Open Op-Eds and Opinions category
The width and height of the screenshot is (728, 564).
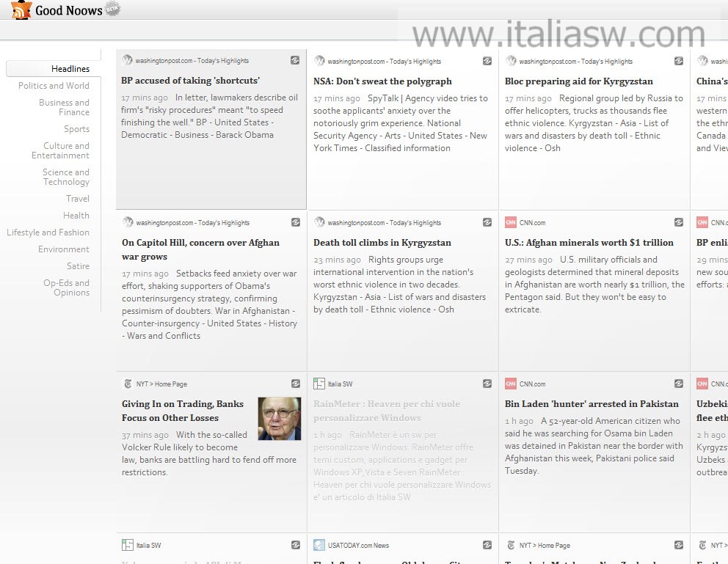pyautogui.click(x=66, y=288)
